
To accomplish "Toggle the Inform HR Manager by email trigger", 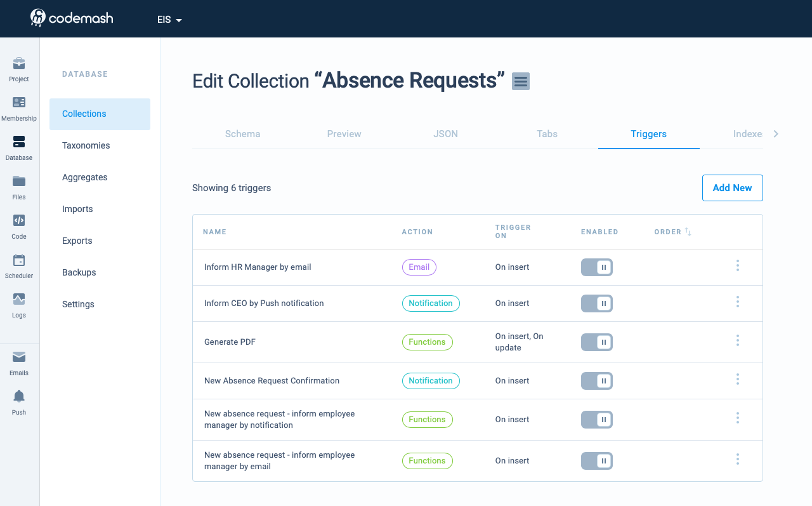I will tap(596, 267).
